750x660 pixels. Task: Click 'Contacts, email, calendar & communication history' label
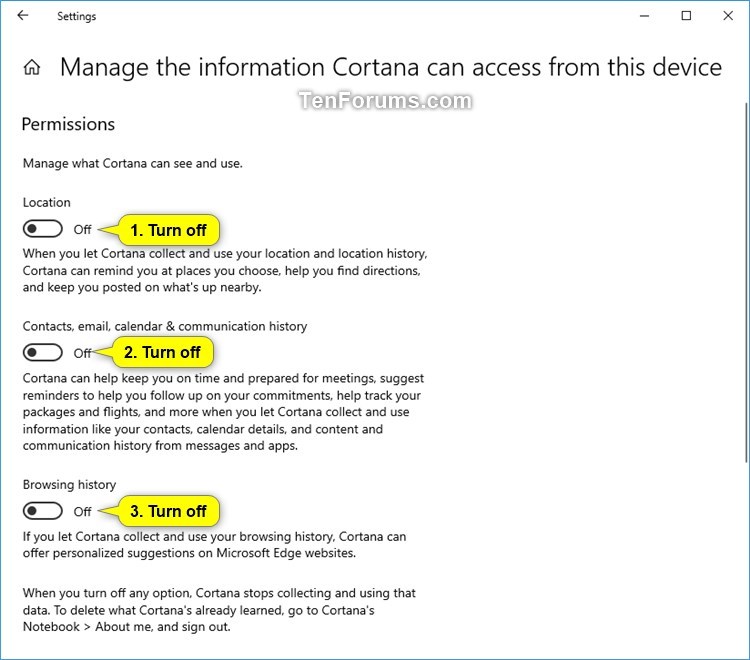[x=165, y=326]
